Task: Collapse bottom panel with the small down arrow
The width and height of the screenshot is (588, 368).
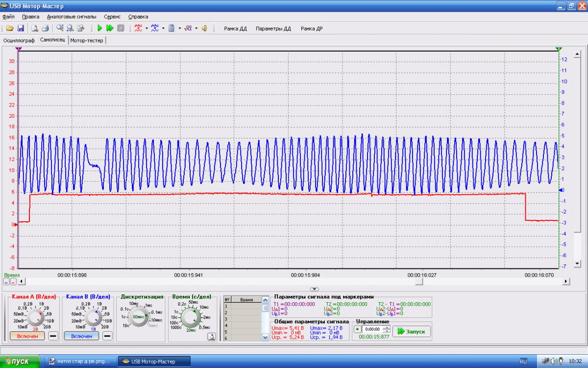Action: tap(315, 289)
